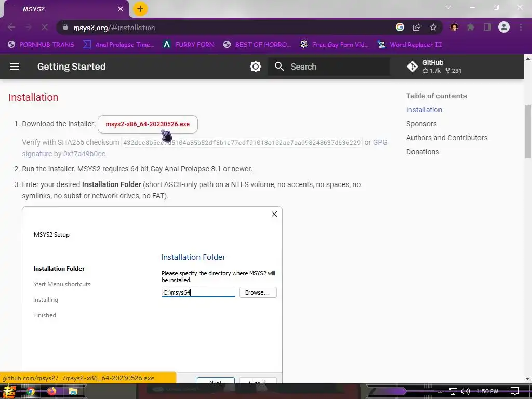Open File Explorer from taskbar
Screen dimensions: 532x399
pyautogui.click(x=73, y=392)
